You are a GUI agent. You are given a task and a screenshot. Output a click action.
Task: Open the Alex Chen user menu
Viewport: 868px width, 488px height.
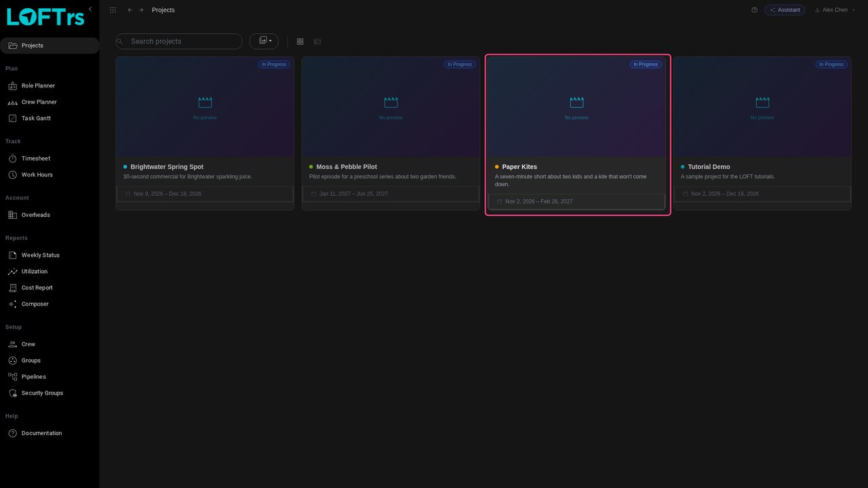coord(835,10)
